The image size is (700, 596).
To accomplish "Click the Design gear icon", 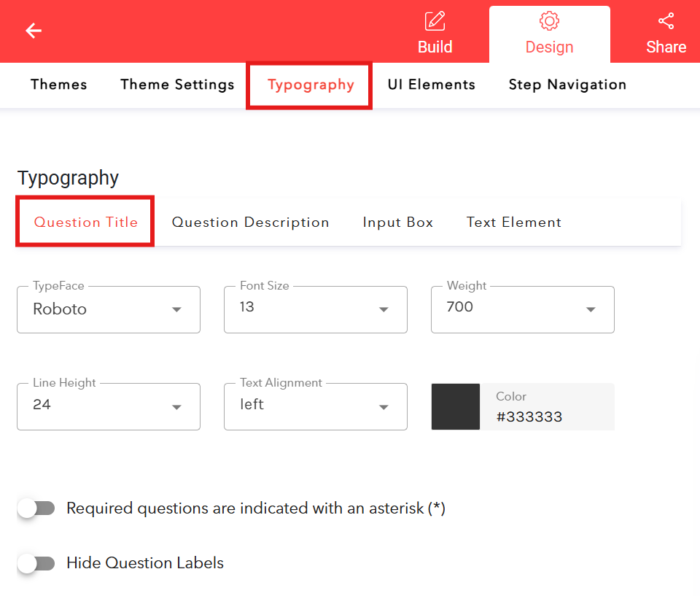I will [549, 20].
